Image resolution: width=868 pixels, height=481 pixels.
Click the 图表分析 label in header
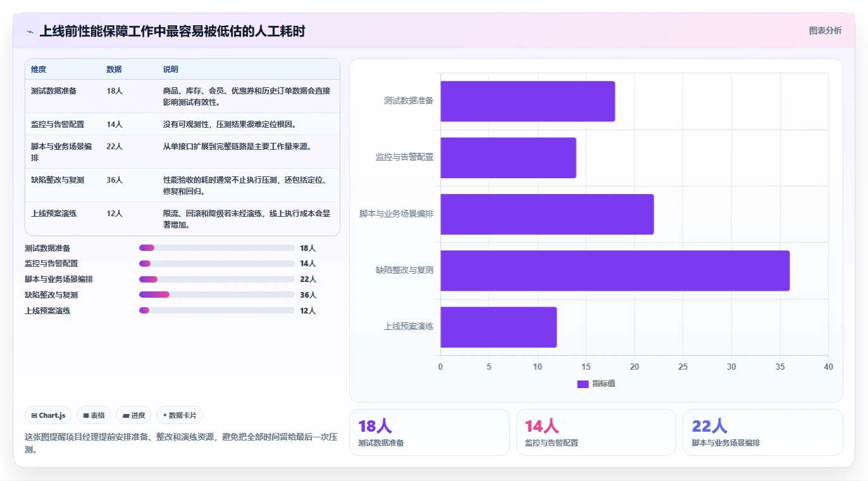pos(825,30)
